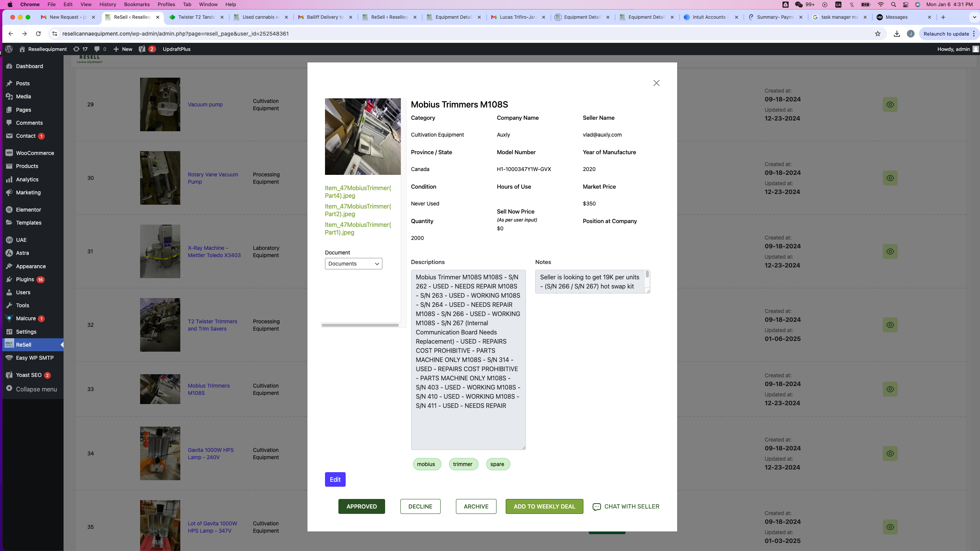The image size is (980, 551).
Task: Open Tools sidebar item
Action: pyautogui.click(x=23, y=305)
